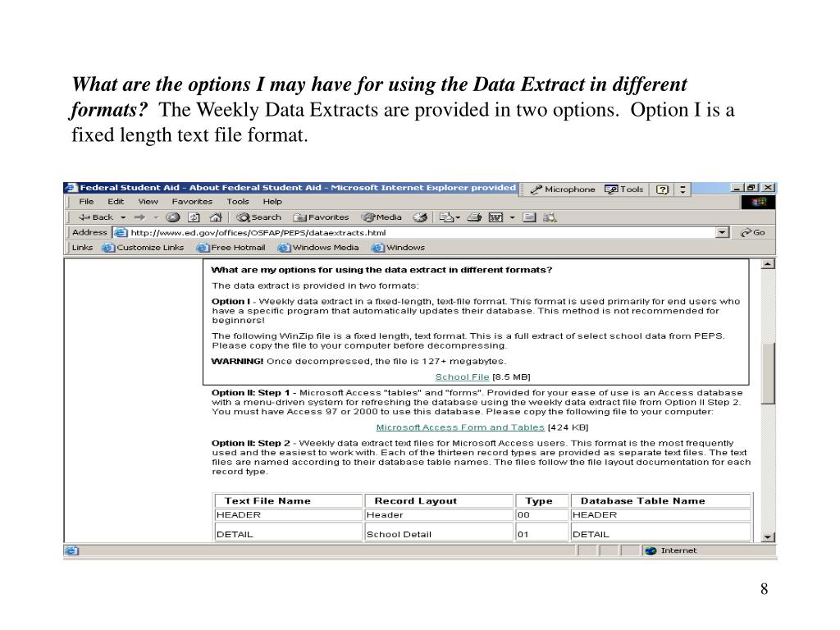Click the Go button
840x630 pixels.
[x=753, y=232]
